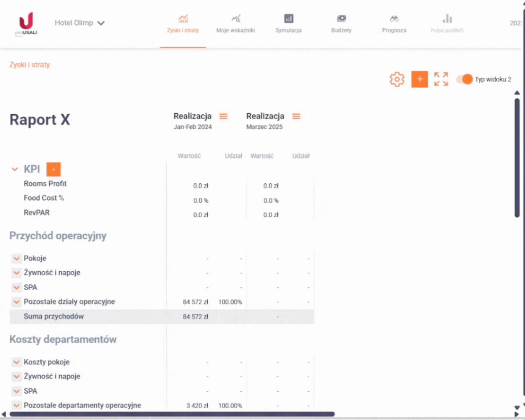Expand the Pokoje revenue row
This screenshot has width=525, height=420.
tap(17, 259)
